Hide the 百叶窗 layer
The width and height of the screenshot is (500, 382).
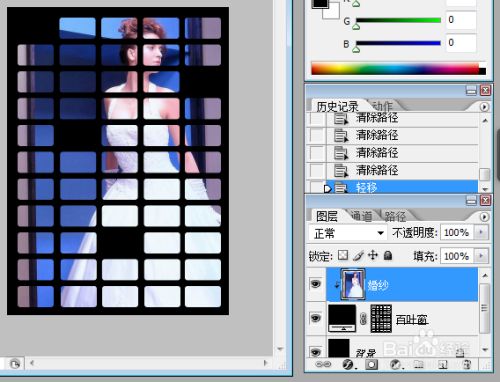pyautogui.click(x=316, y=318)
